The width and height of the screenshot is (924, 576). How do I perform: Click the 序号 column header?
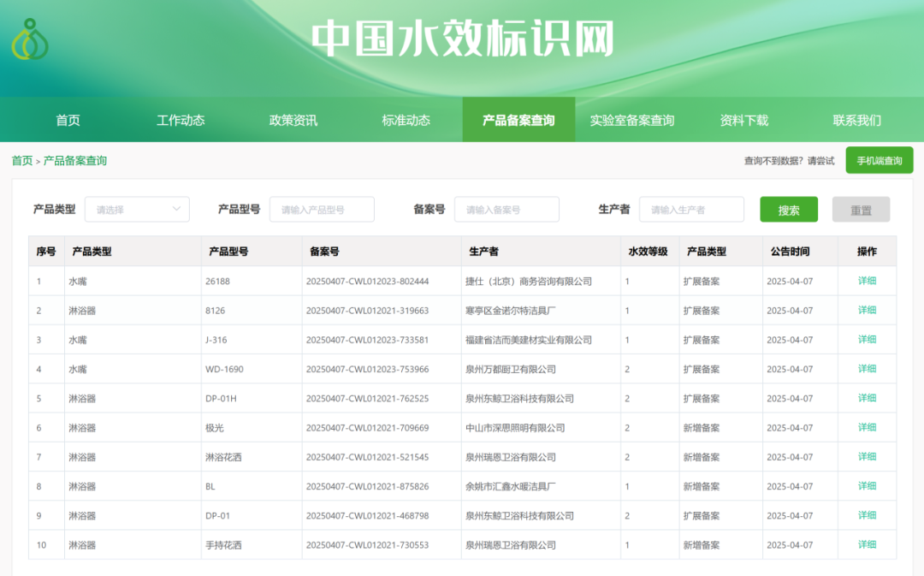point(46,251)
